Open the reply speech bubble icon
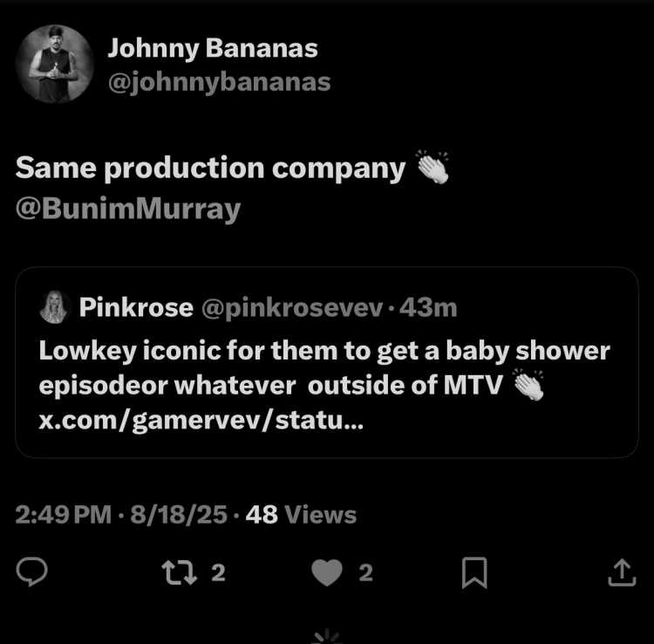The width and height of the screenshot is (654, 644). coord(31,572)
